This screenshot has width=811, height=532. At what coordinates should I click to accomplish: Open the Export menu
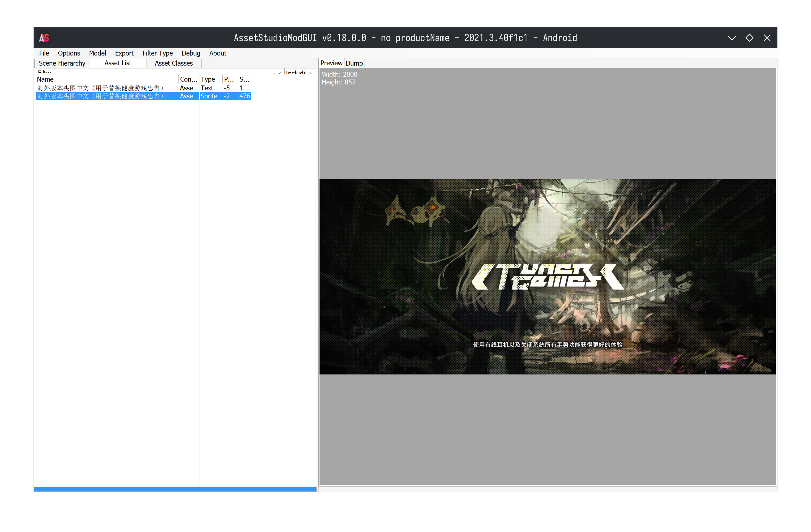click(124, 53)
